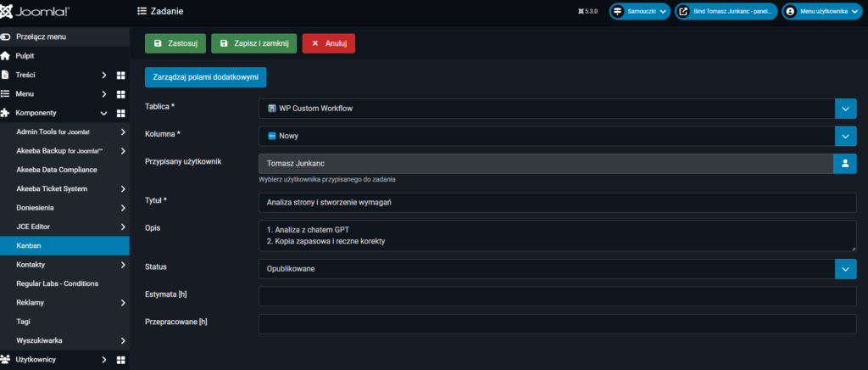
Task: Open dashboard grid icon next to Menu
Action: tap(120, 93)
